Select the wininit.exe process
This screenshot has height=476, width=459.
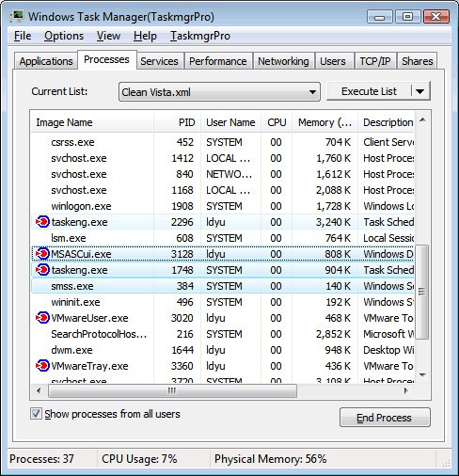tap(223, 302)
